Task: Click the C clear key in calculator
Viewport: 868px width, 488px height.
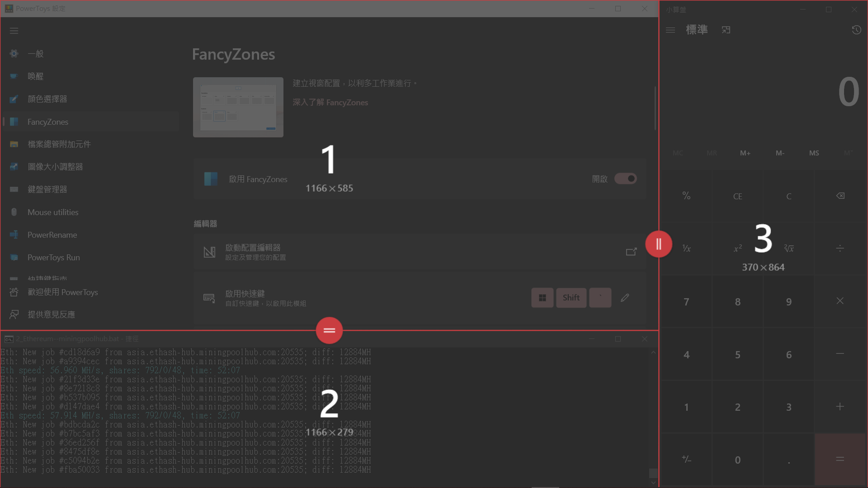Action: tap(789, 196)
